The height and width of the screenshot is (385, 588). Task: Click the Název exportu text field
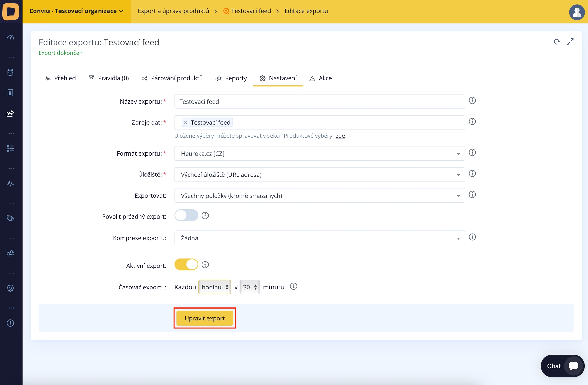tap(319, 102)
